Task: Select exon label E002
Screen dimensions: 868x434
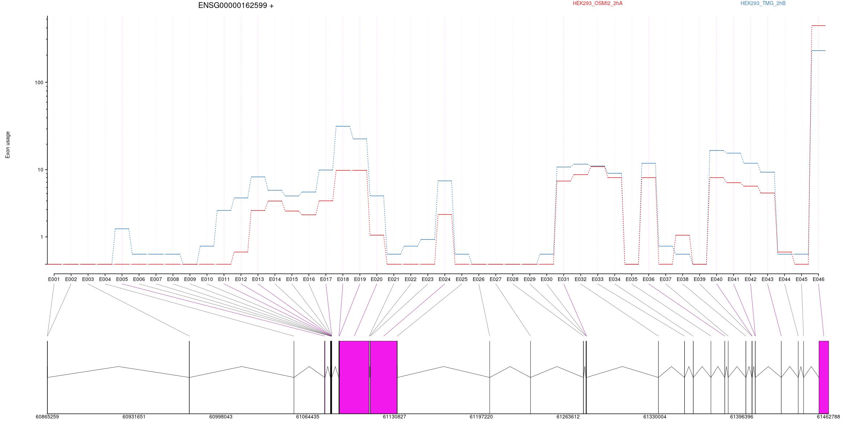Action: (x=71, y=279)
